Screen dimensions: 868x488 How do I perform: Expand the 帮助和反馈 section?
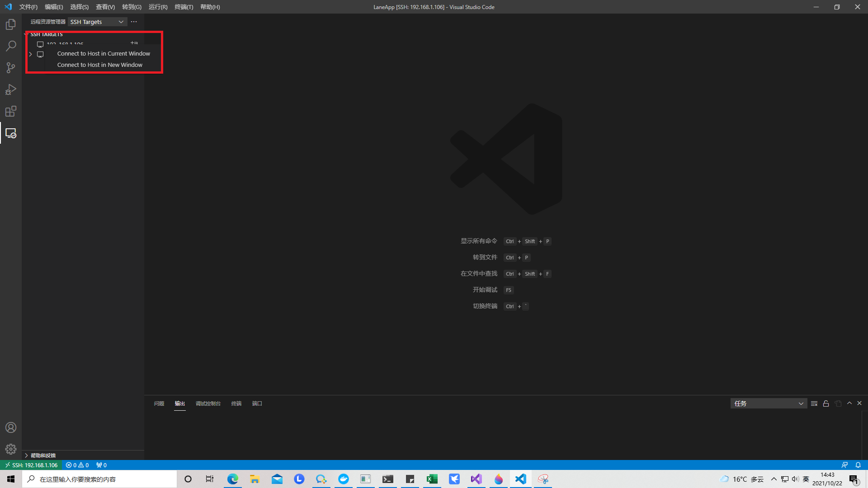point(41,455)
